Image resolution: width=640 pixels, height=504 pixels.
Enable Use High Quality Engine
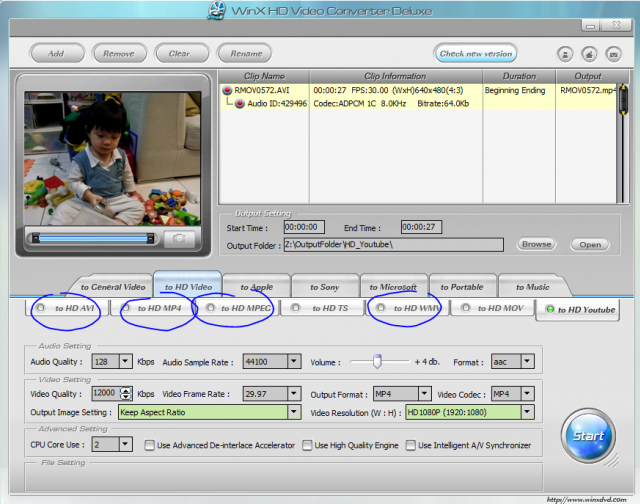pyautogui.click(x=307, y=445)
